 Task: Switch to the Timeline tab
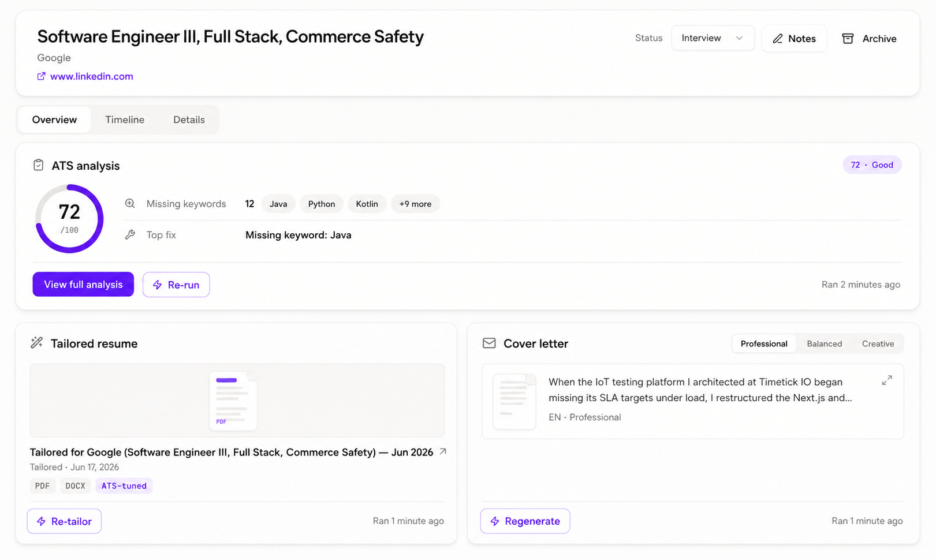point(125,120)
